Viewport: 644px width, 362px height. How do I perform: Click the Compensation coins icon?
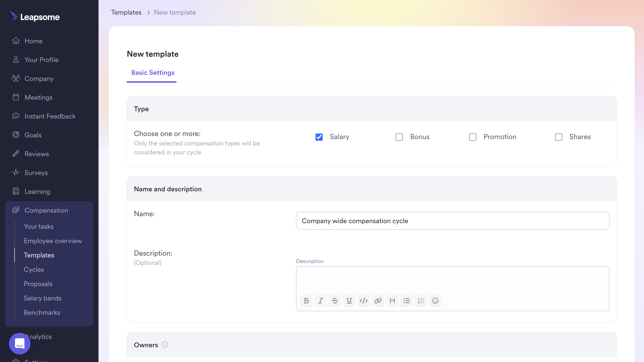point(16,210)
